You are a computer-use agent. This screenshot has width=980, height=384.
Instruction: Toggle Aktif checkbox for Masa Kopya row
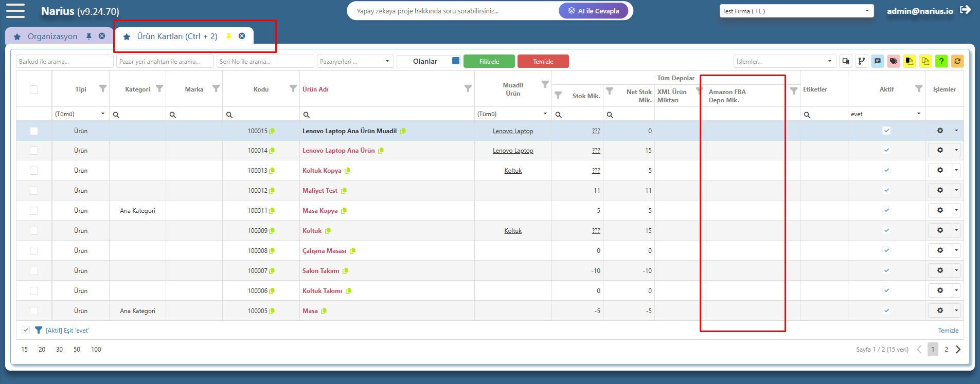(x=886, y=210)
